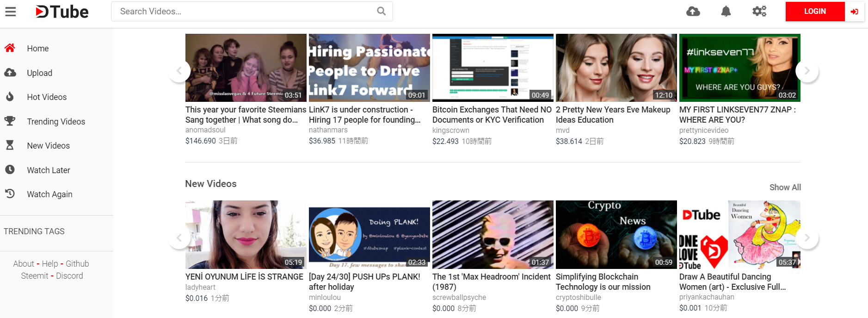Click Show All for New Videos
This screenshot has width=868, height=318.
pyautogui.click(x=785, y=187)
